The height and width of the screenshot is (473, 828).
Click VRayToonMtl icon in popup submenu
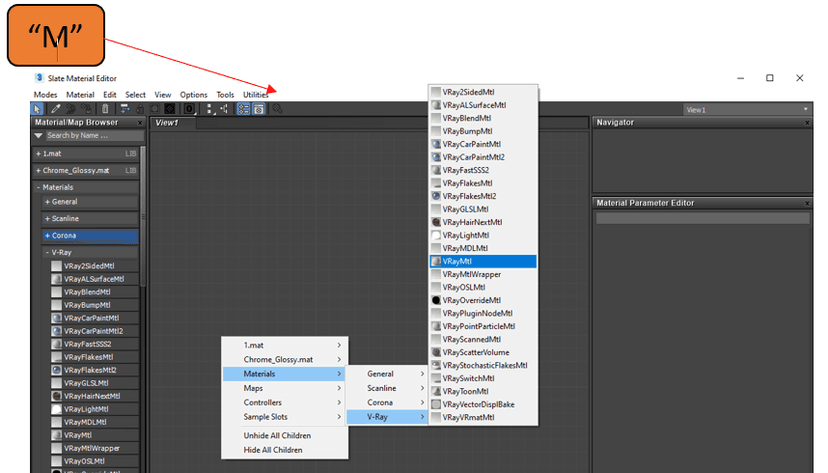[x=436, y=391]
